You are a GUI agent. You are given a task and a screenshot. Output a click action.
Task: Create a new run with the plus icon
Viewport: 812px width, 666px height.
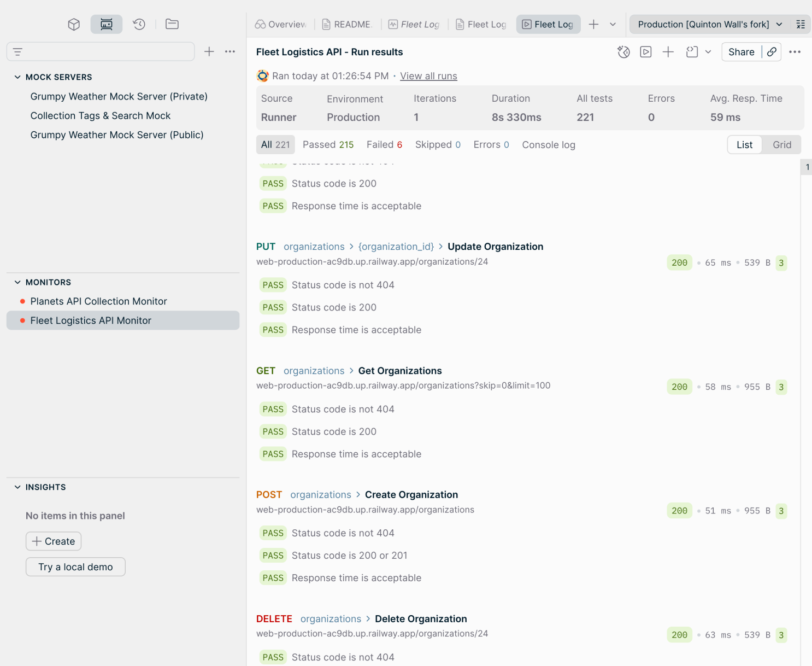(x=668, y=52)
